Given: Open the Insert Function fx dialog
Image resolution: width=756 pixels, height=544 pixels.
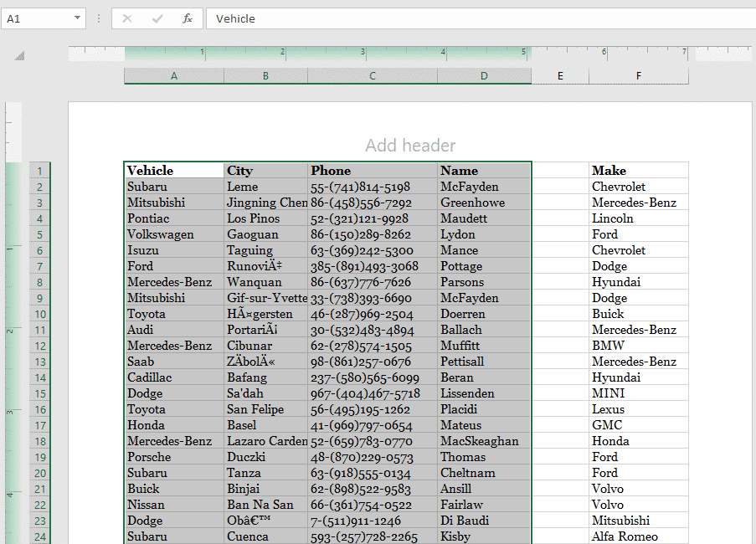Looking at the screenshot, I should tap(188, 18).
